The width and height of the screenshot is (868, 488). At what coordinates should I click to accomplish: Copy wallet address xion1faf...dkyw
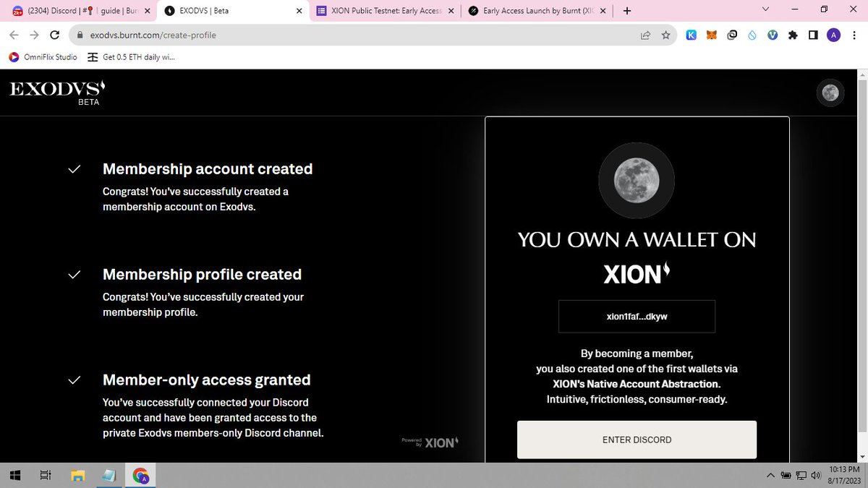pos(637,316)
